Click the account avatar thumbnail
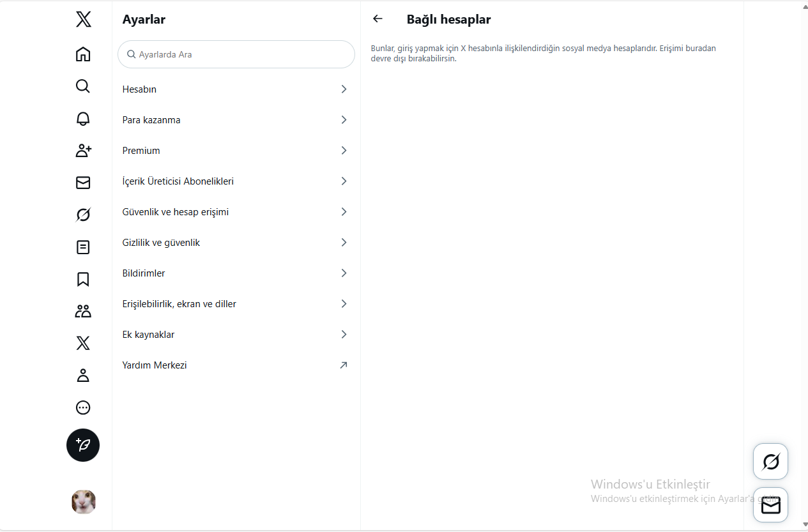The image size is (808, 532). (83, 502)
